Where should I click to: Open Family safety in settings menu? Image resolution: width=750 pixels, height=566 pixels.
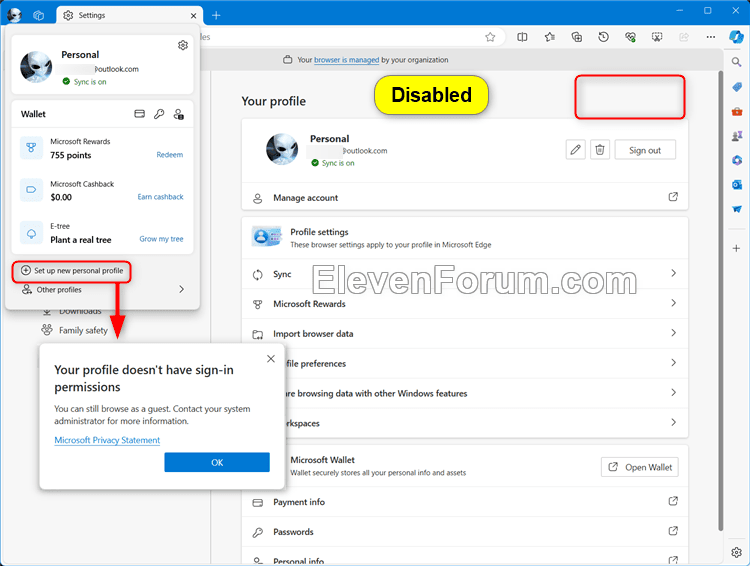[83, 330]
